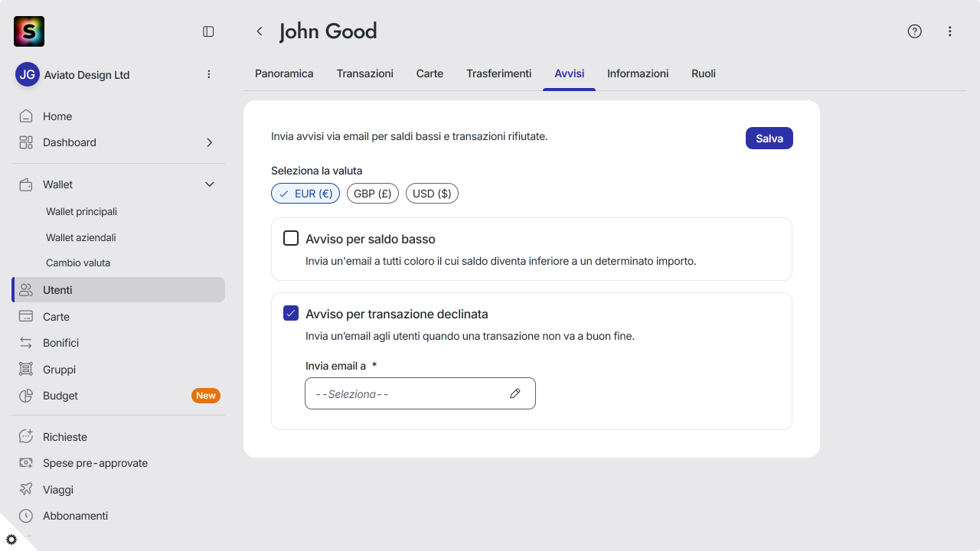
Task: Open the gear settings icon in corner
Action: click(11, 540)
